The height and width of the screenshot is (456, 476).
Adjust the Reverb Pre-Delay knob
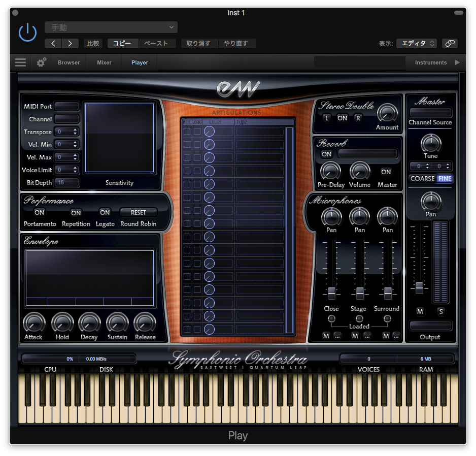pos(330,171)
